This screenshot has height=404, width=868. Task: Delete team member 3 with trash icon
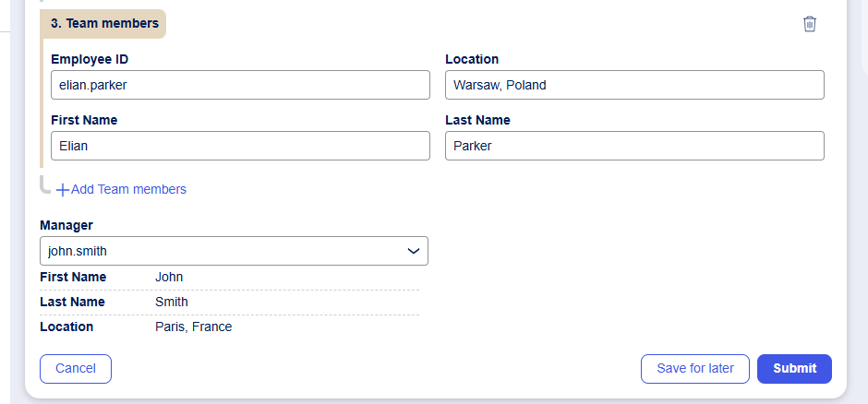810,24
